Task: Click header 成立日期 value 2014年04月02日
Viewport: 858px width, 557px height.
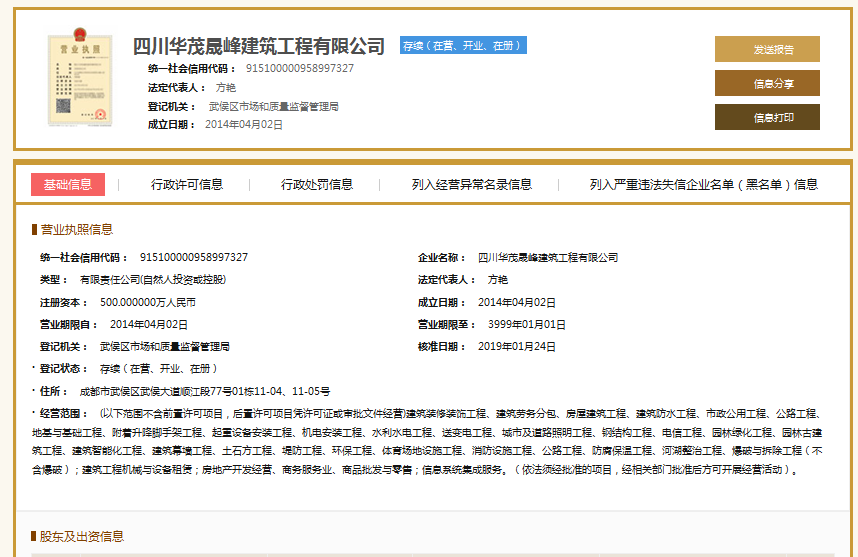Action: (x=244, y=125)
